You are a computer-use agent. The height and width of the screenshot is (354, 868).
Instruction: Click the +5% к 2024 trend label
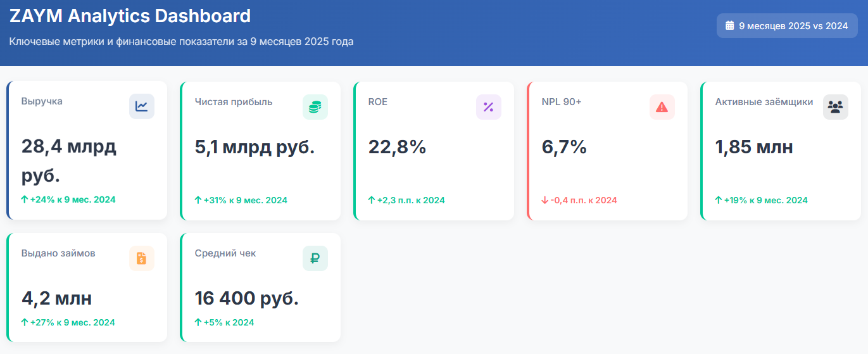[225, 322]
